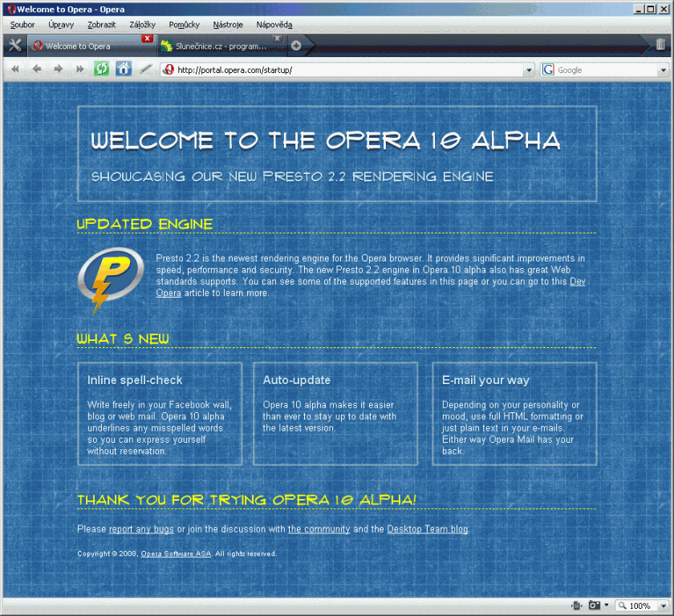
Task: Close the Welcome to Opera tab
Action: 147,38
